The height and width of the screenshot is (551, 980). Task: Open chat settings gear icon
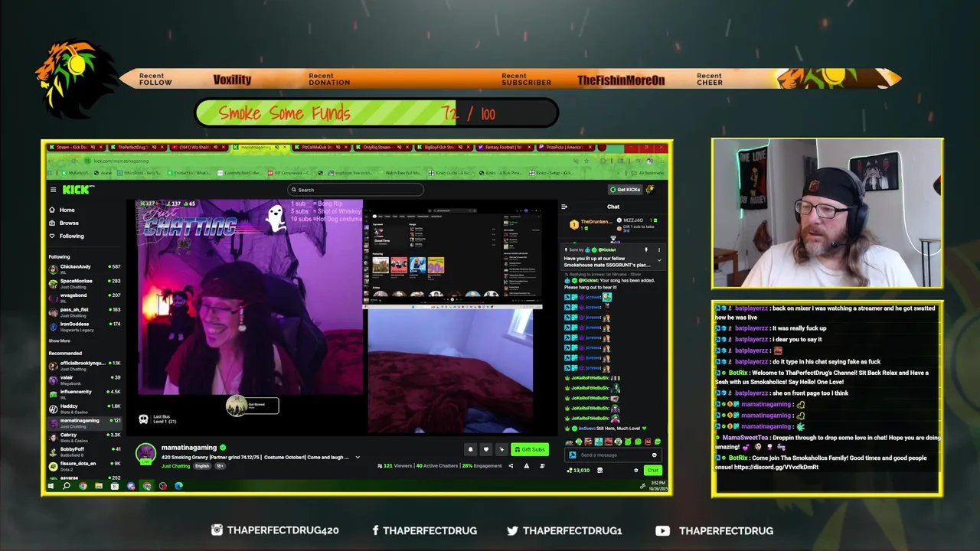click(635, 470)
